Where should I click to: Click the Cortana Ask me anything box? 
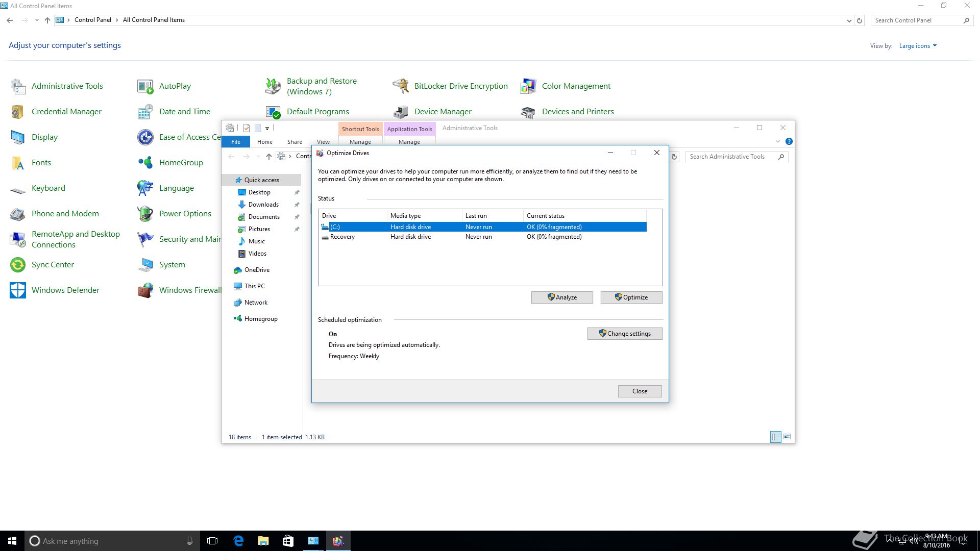point(112,541)
